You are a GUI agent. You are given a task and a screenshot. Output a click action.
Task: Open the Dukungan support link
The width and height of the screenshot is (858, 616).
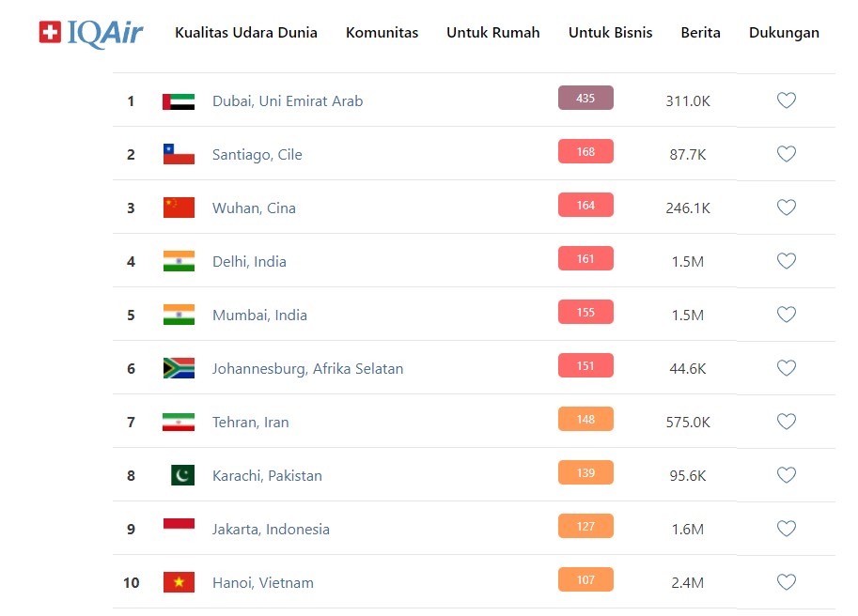coord(784,33)
